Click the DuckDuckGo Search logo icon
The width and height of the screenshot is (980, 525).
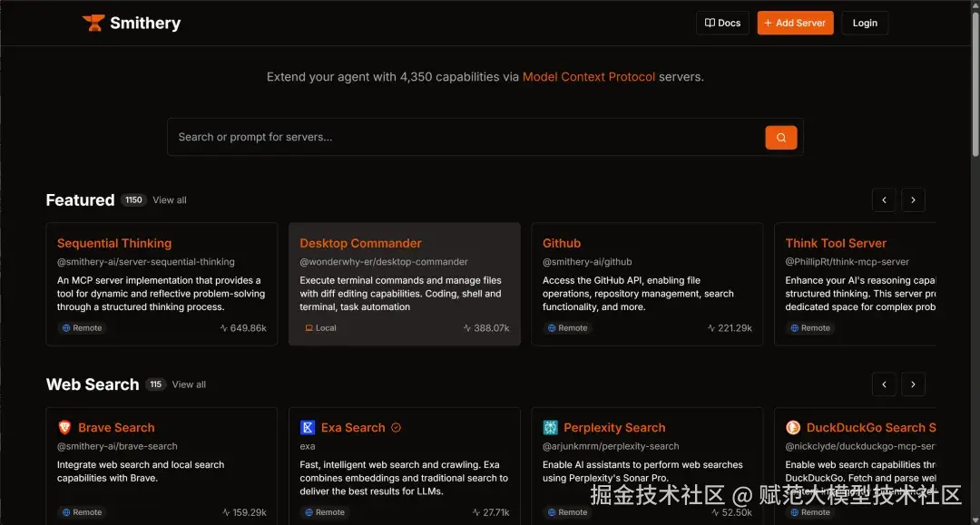[x=792, y=428]
